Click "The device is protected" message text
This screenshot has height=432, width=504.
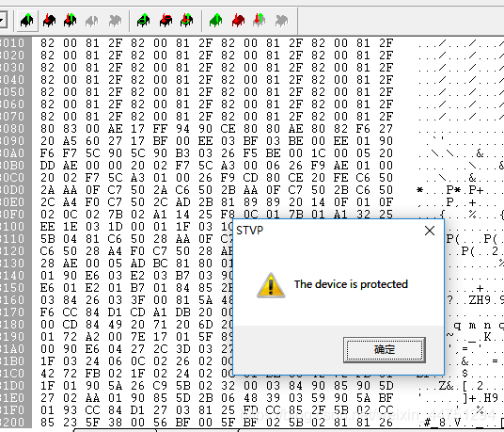(351, 284)
